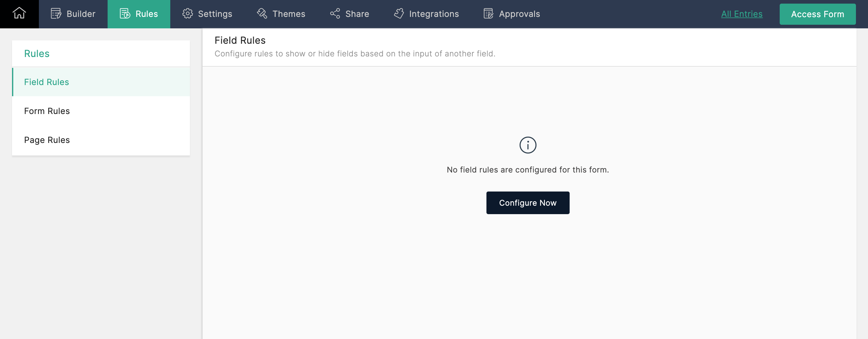Click the Share nodes icon
868x339 pixels.
point(335,14)
